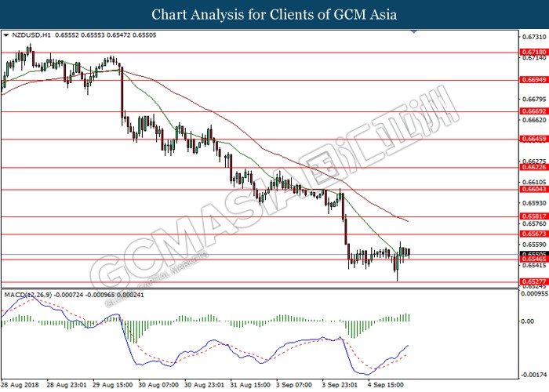Select the 0.65277 red price level label
The width and height of the screenshot is (549, 392).
(533, 281)
